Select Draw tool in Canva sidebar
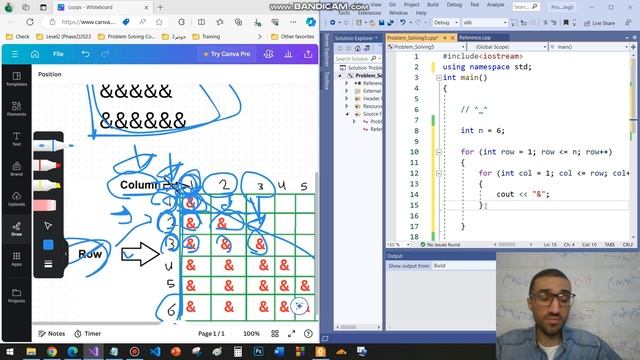640x360 pixels. tap(16, 229)
